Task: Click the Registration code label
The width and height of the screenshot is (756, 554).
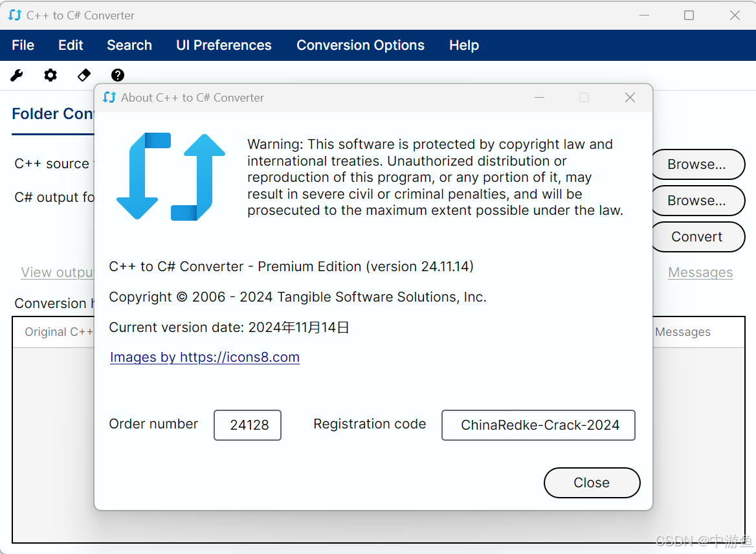Action: [x=370, y=424]
